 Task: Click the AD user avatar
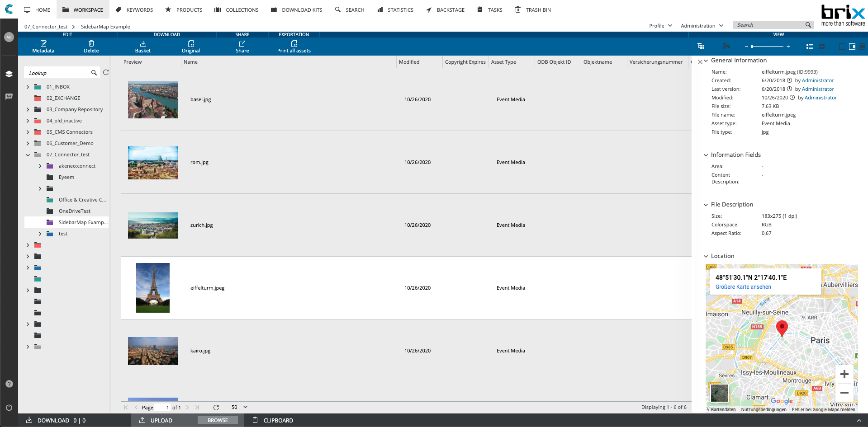(9, 37)
